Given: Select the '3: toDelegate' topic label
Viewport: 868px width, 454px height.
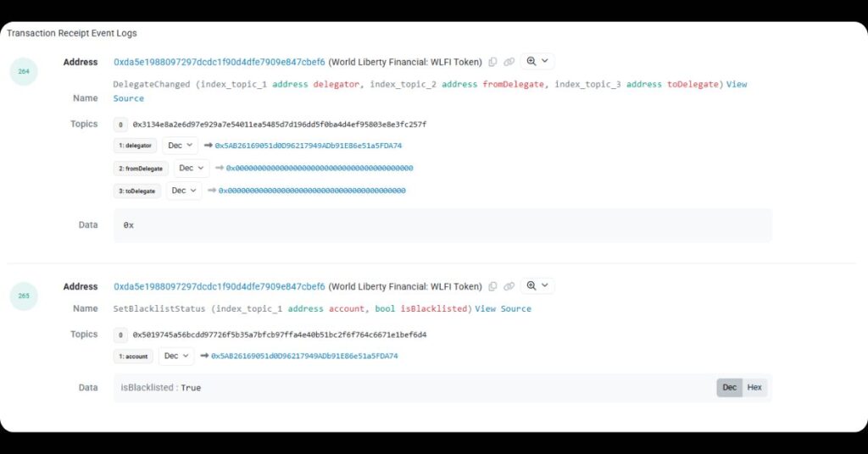Looking at the screenshot, I should tap(136, 191).
